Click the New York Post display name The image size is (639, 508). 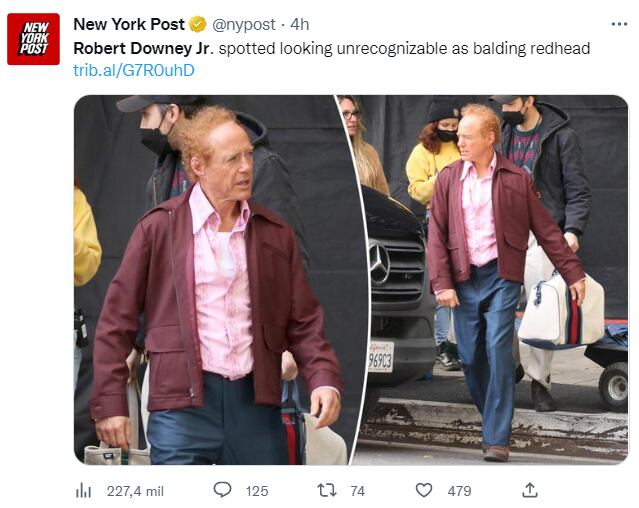[x=129, y=24]
